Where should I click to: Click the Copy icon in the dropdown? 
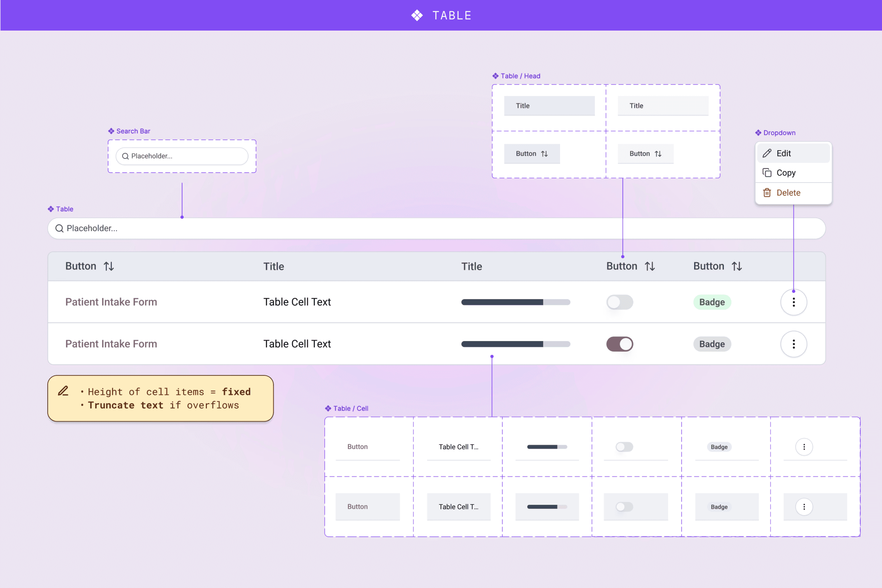767,173
